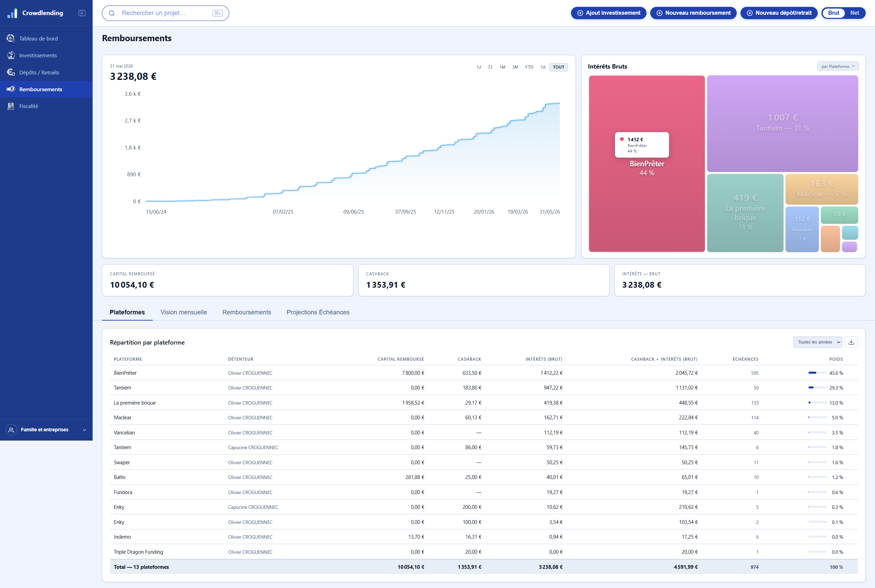This screenshot has width=875, height=588.
Task: Click the Ajout Investissement button
Action: (x=608, y=13)
